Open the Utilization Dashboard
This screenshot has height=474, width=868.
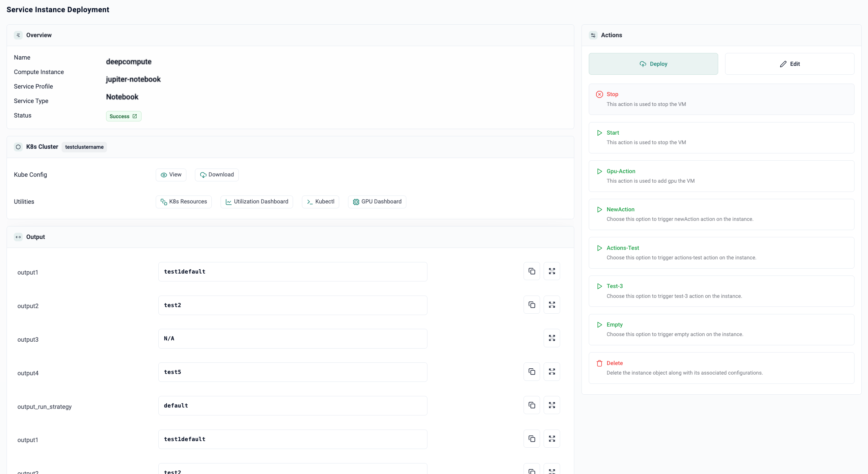coord(257,201)
